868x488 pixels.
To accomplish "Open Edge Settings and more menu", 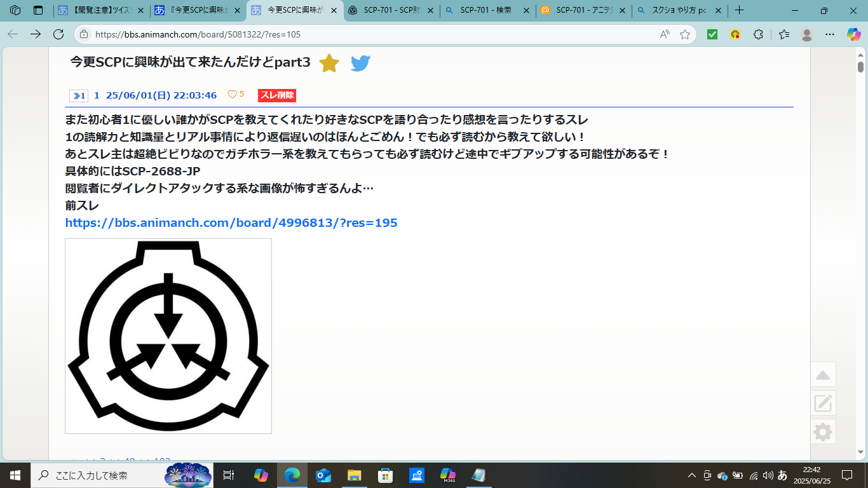I will [x=830, y=34].
